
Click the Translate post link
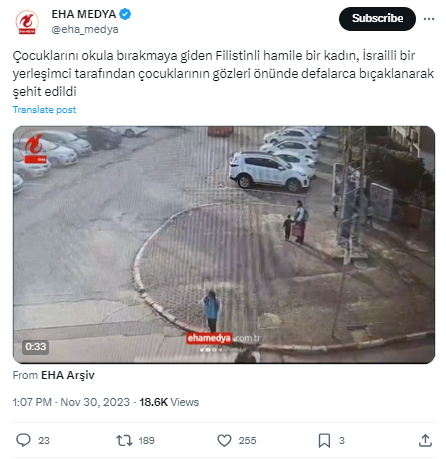44,110
